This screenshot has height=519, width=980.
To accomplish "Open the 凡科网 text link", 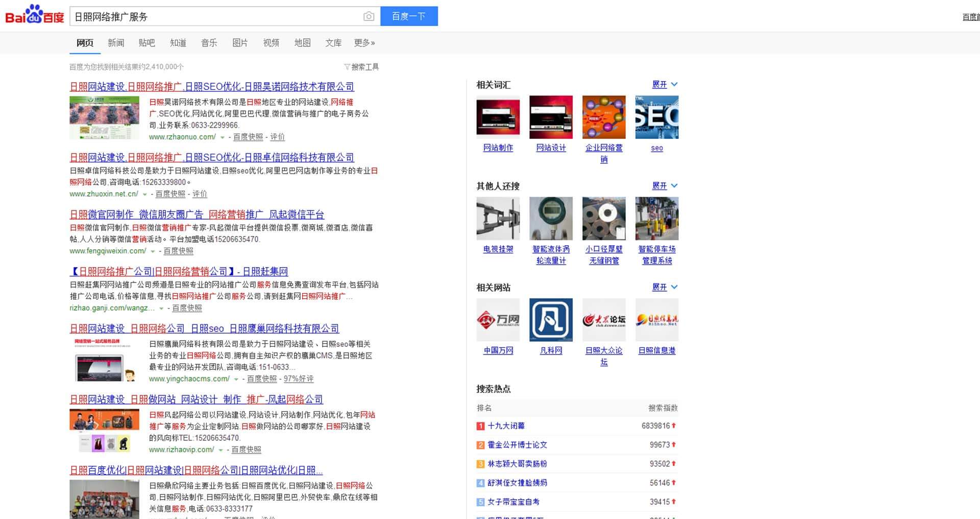I will pyautogui.click(x=551, y=351).
